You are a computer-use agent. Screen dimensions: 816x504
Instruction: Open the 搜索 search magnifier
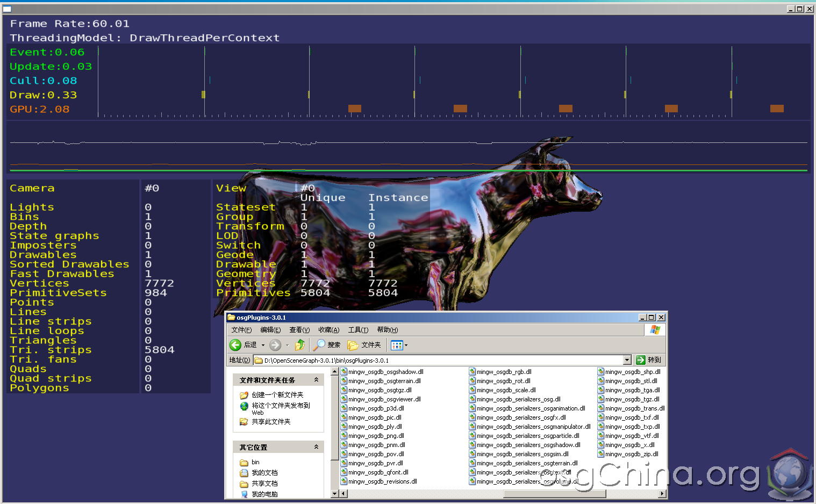[x=319, y=345]
